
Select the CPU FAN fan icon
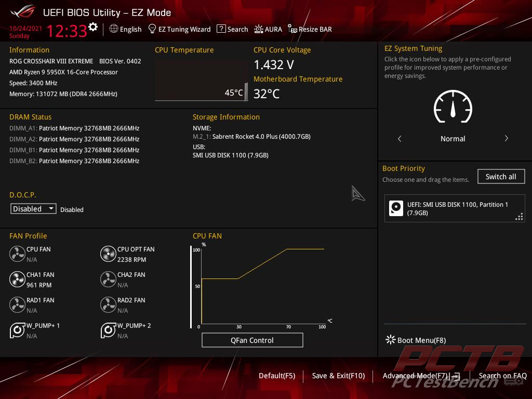(17, 254)
